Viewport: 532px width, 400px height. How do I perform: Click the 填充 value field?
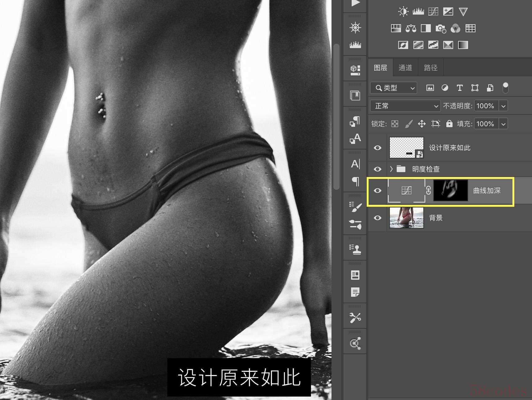[x=486, y=124]
